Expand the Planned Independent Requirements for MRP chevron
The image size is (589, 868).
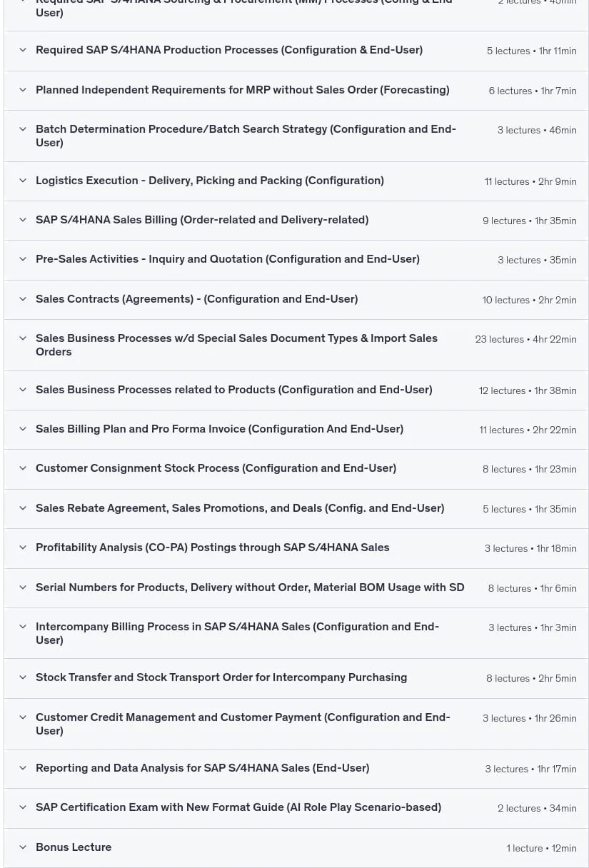[x=23, y=90]
